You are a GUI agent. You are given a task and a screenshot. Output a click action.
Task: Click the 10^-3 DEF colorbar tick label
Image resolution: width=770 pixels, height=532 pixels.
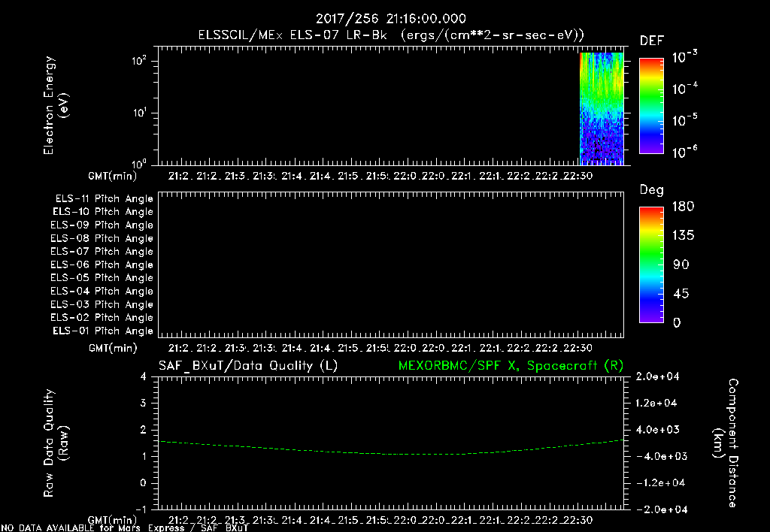tap(684, 57)
